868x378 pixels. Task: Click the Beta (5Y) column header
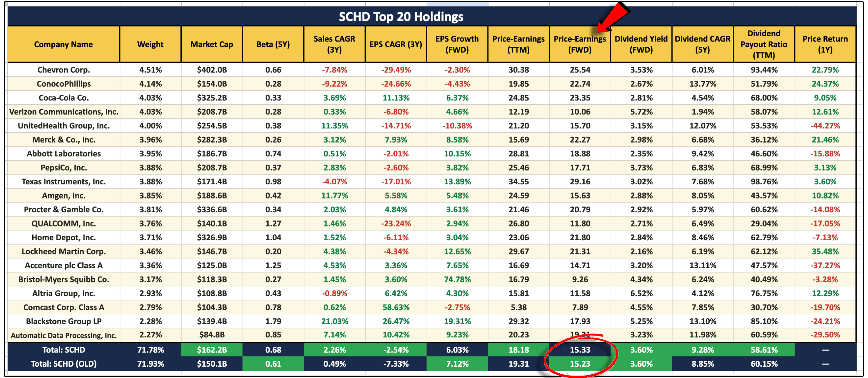(273, 45)
